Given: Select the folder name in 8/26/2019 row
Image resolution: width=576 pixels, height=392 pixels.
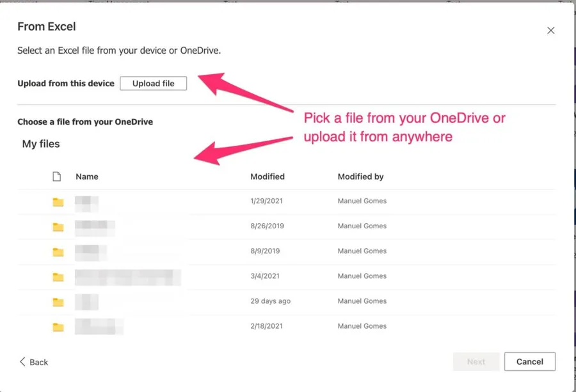Looking at the screenshot, I should click(x=95, y=227).
